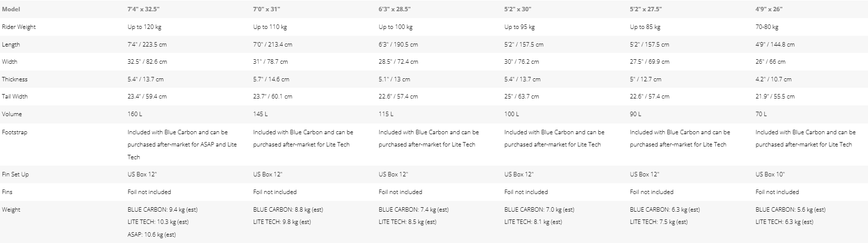Image resolution: width=868 pixels, height=243 pixels.
Task: Select the 70-80 kg rider weight cell
Action: pos(767,27)
